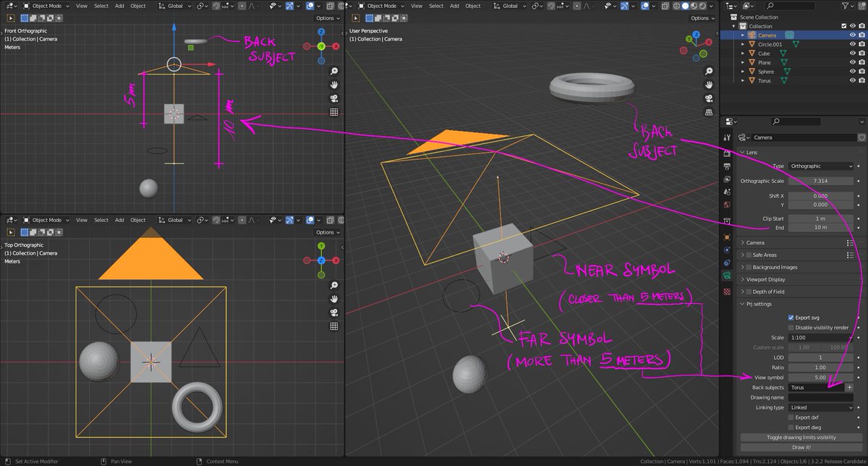Click zoom icon in Top Orthographic viewport
868x466 pixels.
(334, 286)
